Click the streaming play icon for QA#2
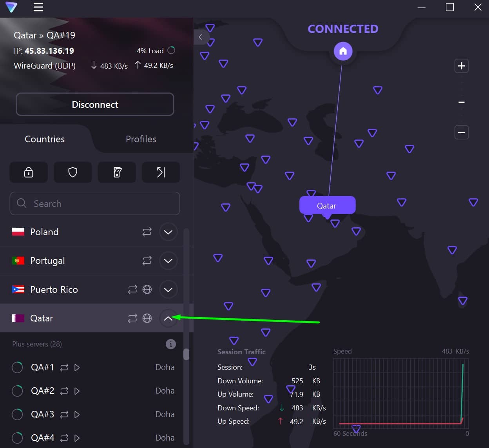The image size is (489, 448). coord(77,391)
